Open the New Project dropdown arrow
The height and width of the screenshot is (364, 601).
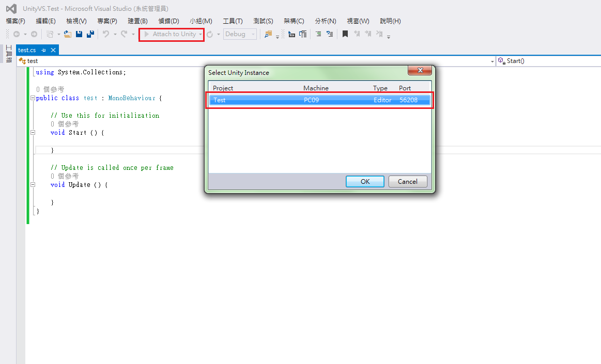[58, 35]
